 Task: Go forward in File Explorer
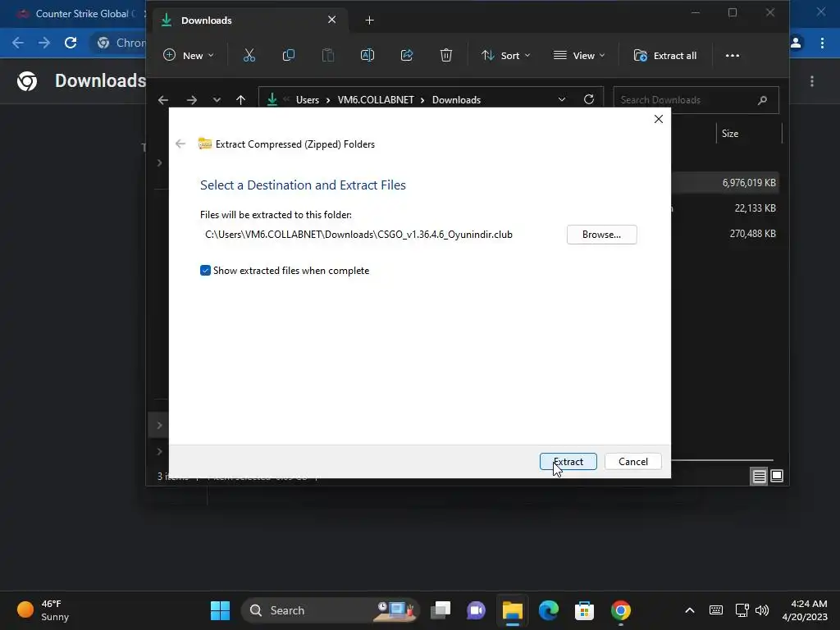[192, 99]
